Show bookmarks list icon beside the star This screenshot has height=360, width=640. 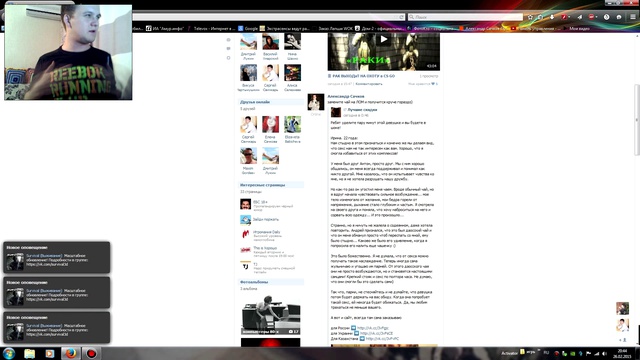[540, 17]
